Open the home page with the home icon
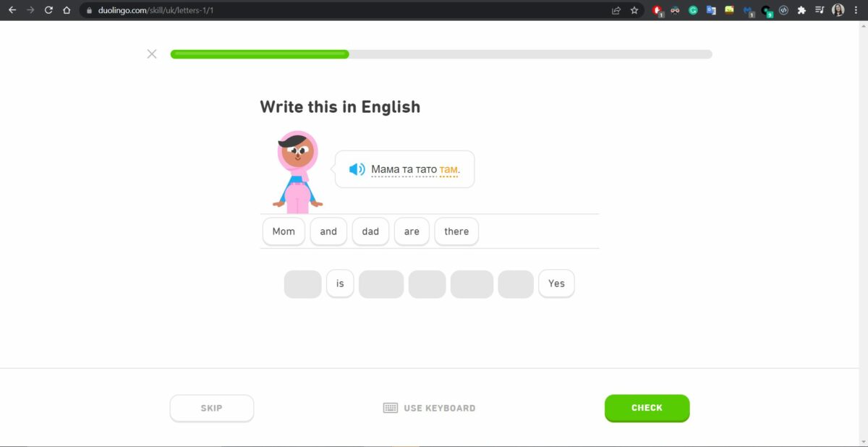This screenshot has width=868, height=447. pyautogui.click(x=67, y=10)
